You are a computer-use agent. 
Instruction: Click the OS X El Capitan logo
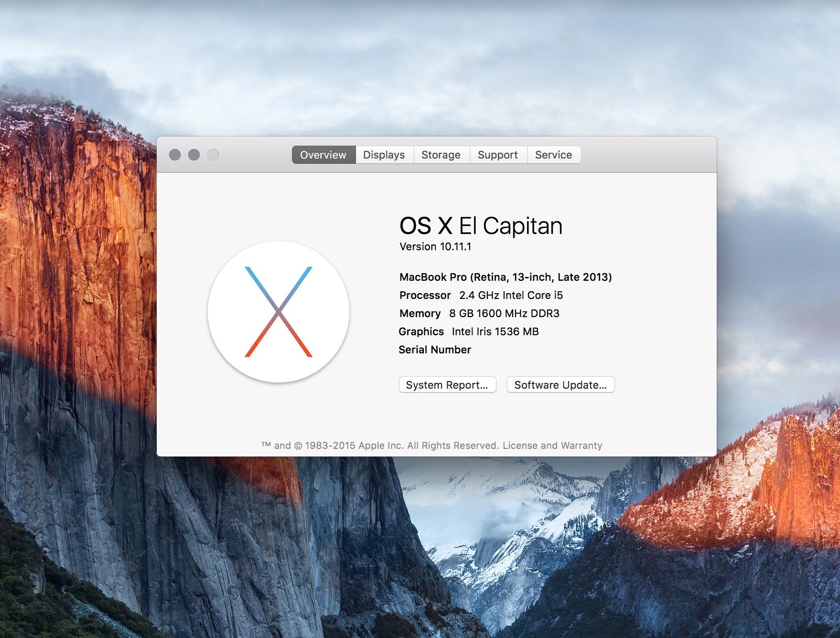coord(279,312)
